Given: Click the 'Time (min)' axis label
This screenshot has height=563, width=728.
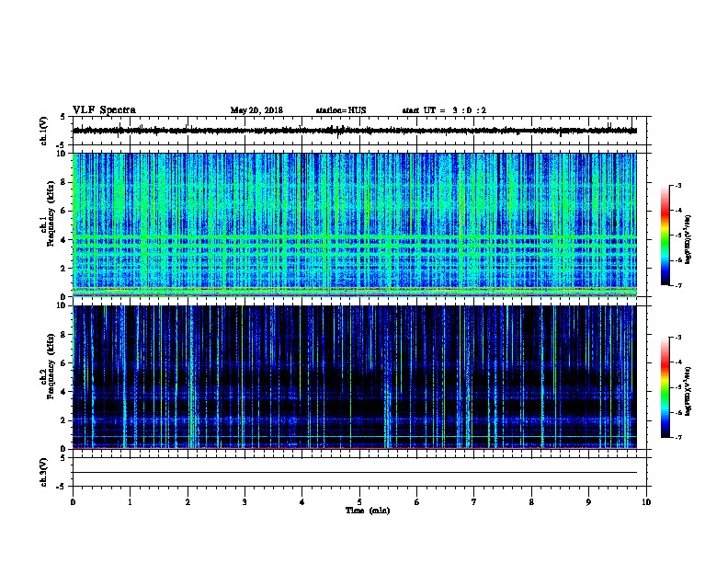Looking at the screenshot, I should 368,511.
